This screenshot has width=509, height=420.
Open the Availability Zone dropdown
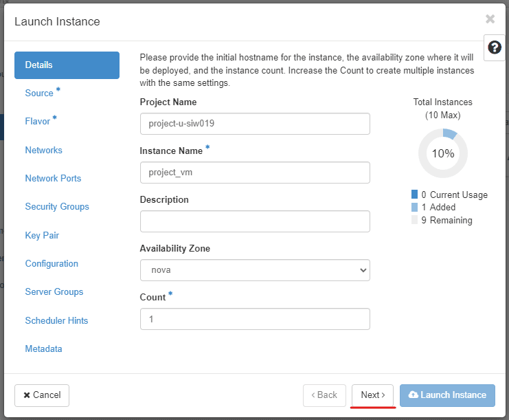coord(255,270)
